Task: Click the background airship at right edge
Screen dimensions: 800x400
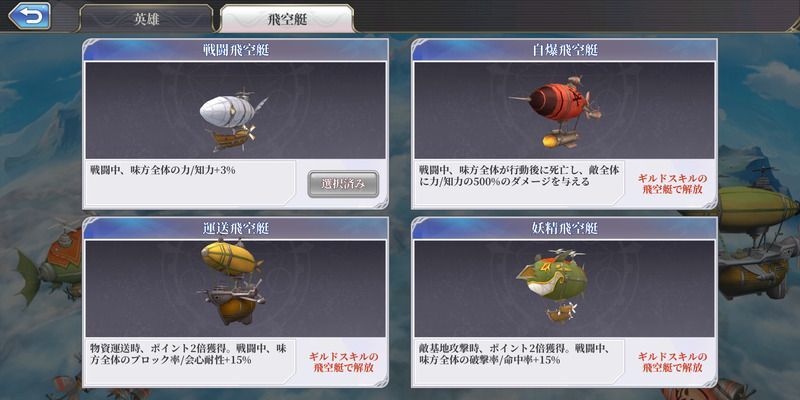Action: coord(755,240)
